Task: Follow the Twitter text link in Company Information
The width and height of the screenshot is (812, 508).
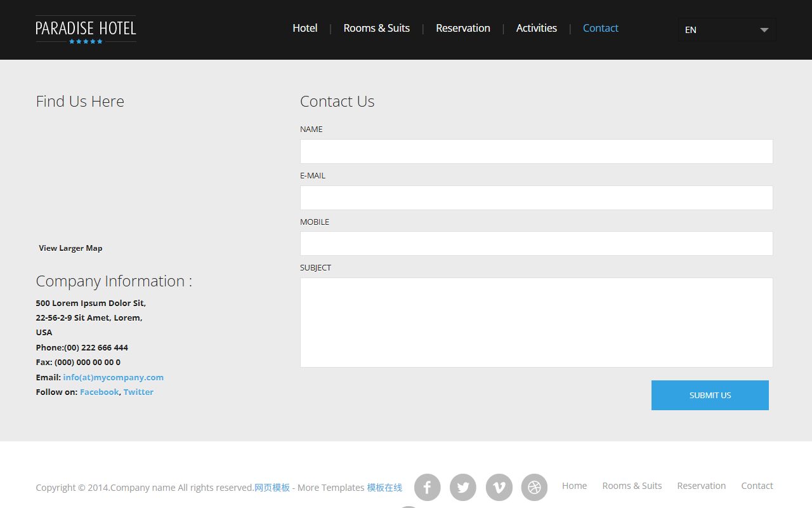Action: [x=138, y=392]
